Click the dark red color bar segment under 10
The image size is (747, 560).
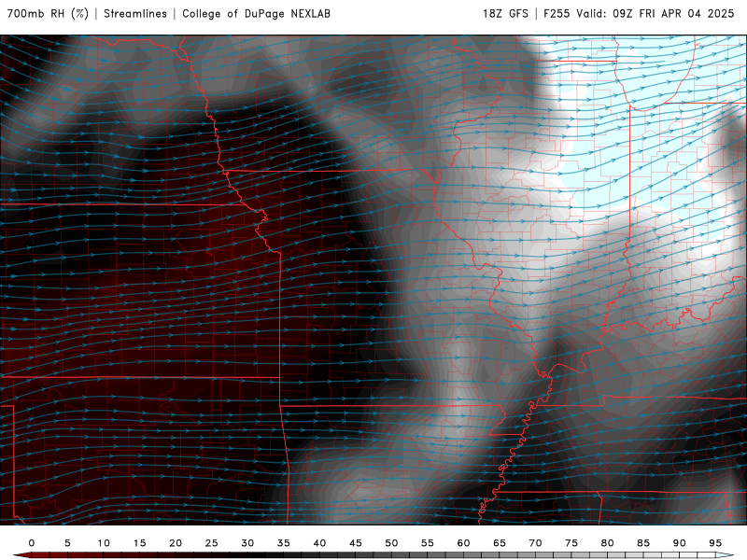tap(112, 555)
